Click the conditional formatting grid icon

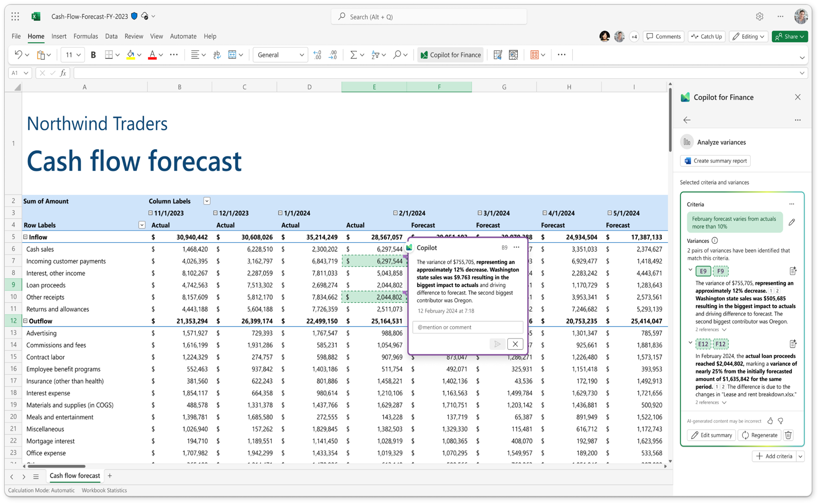(535, 55)
